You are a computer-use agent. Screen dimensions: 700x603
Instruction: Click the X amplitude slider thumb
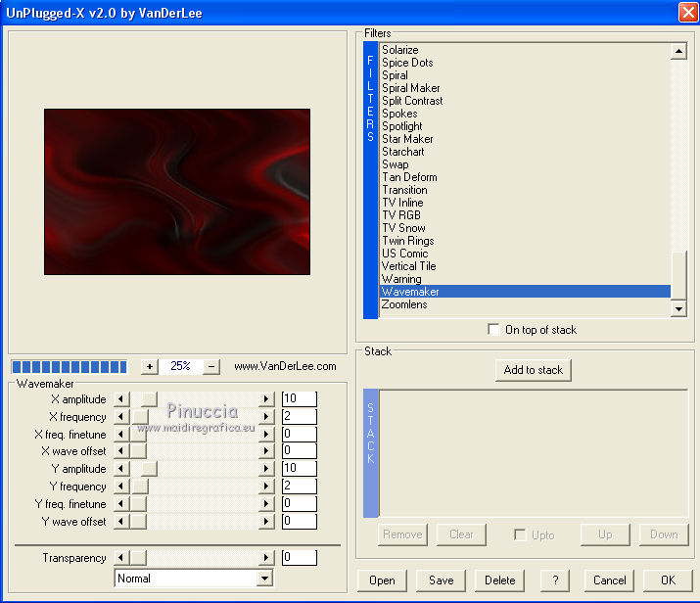coord(149,399)
